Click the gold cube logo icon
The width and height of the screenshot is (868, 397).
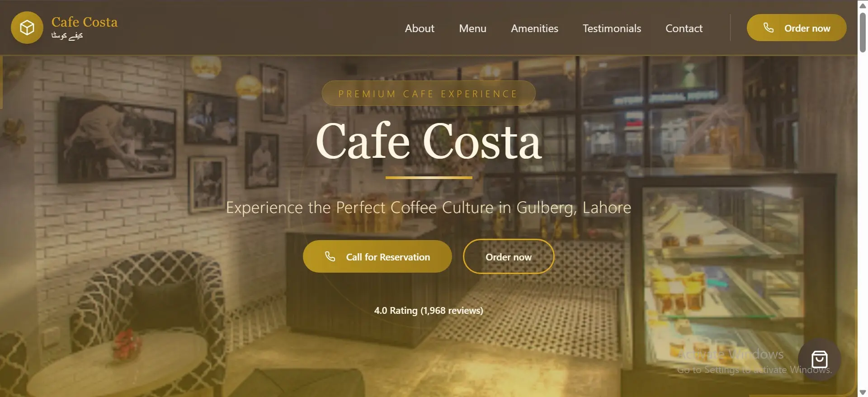(x=27, y=28)
